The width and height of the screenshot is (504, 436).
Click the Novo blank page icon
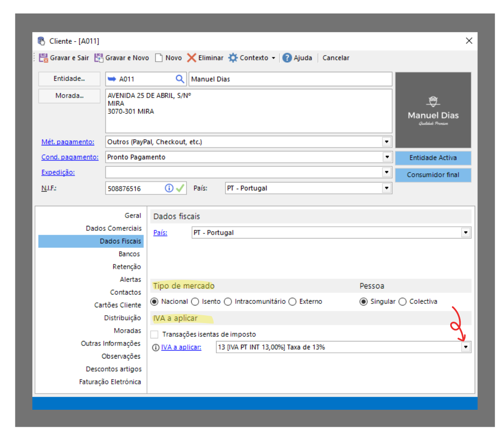[159, 58]
